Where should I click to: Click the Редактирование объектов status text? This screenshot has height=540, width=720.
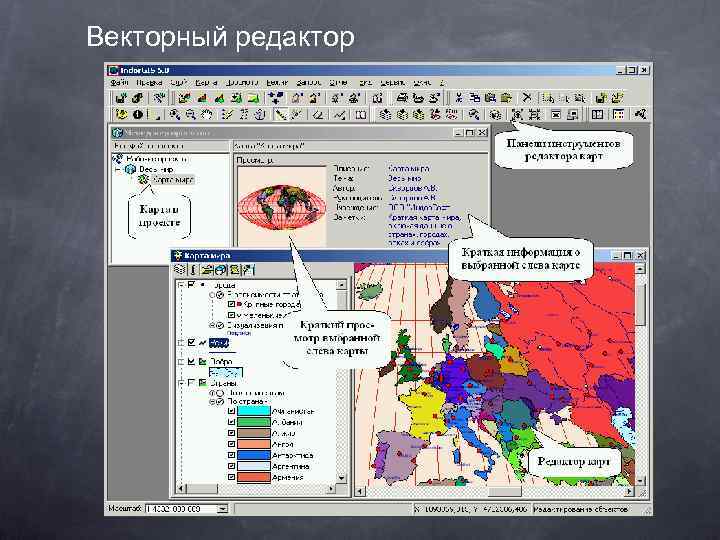click(580, 509)
